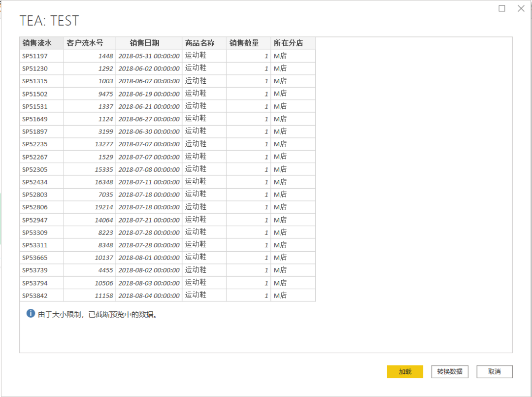Click cell SP52235

point(42,144)
